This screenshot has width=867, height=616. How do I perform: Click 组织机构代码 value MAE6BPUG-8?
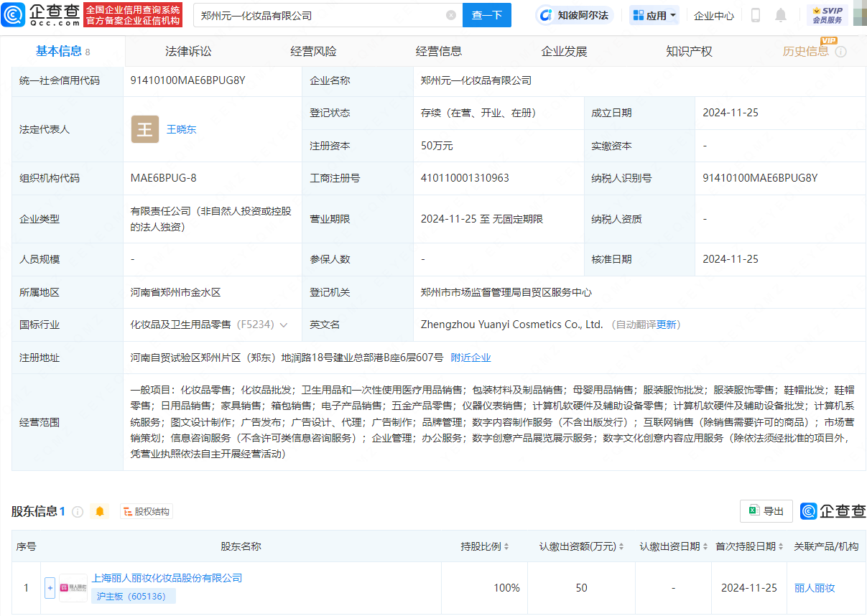tap(163, 178)
